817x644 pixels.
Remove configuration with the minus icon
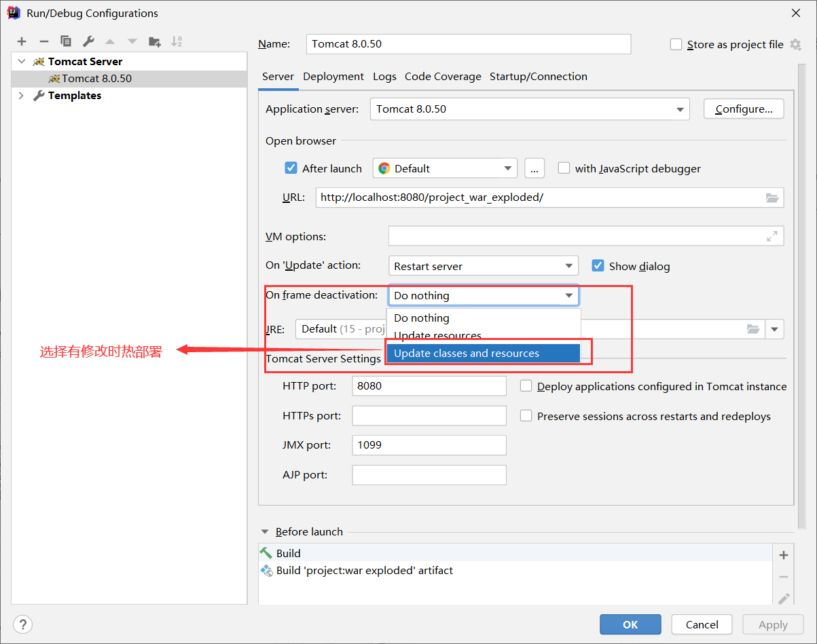pyautogui.click(x=43, y=41)
